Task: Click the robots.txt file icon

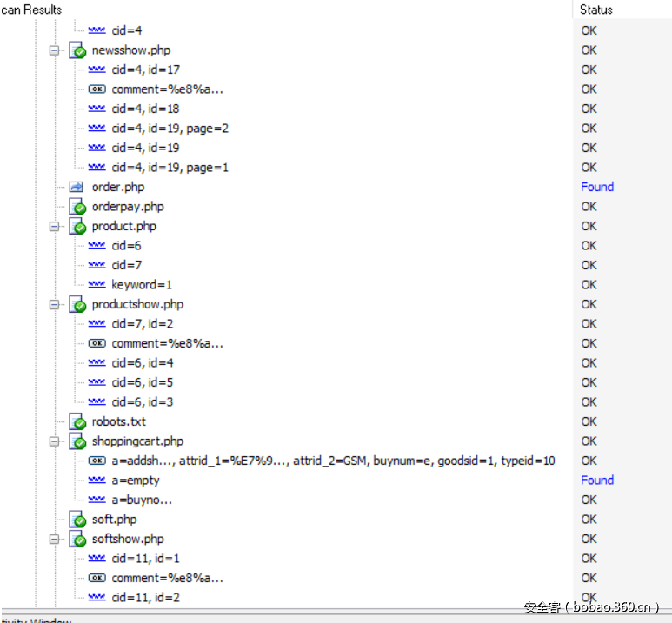Action: (x=77, y=422)
